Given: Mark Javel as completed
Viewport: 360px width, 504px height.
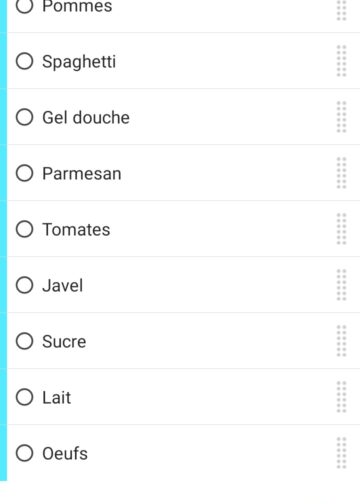Looking at the screenshot, I should click(x=25, y=285).
